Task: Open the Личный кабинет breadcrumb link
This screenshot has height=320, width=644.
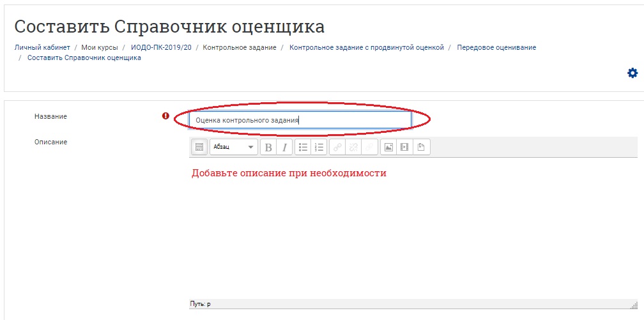Action: (x=42, y=47)
